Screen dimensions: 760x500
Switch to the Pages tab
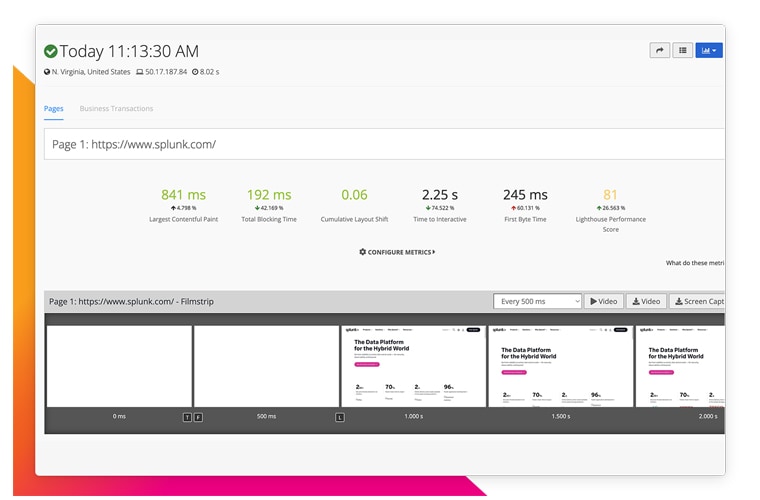click(x=53, y=109)
